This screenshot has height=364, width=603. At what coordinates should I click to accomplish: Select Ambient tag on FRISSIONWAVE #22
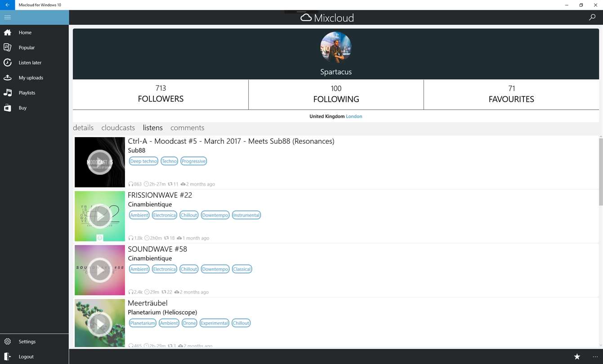139,215
